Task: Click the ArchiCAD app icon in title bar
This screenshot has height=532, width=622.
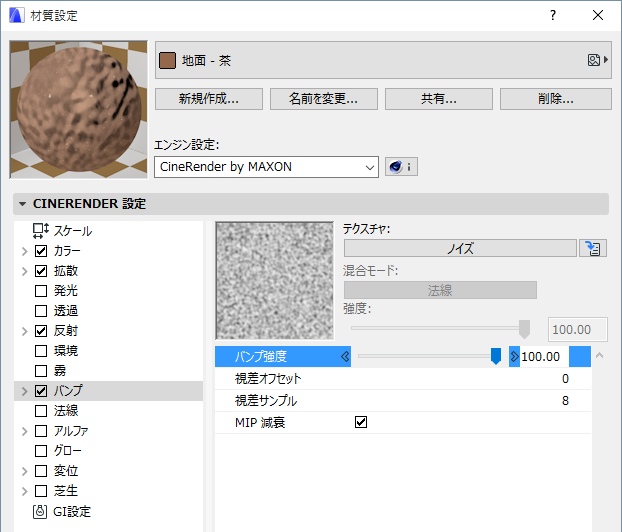Action: tap(17, 15)
